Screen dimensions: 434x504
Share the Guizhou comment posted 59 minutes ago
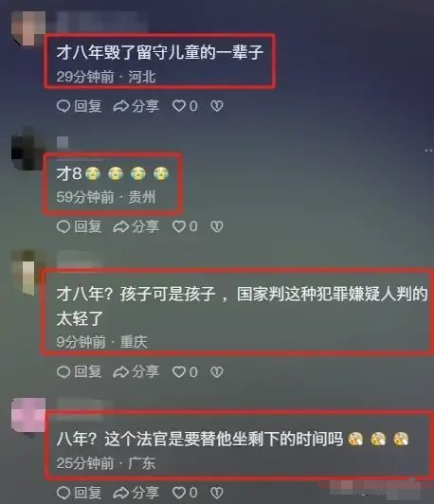[136, 226]
